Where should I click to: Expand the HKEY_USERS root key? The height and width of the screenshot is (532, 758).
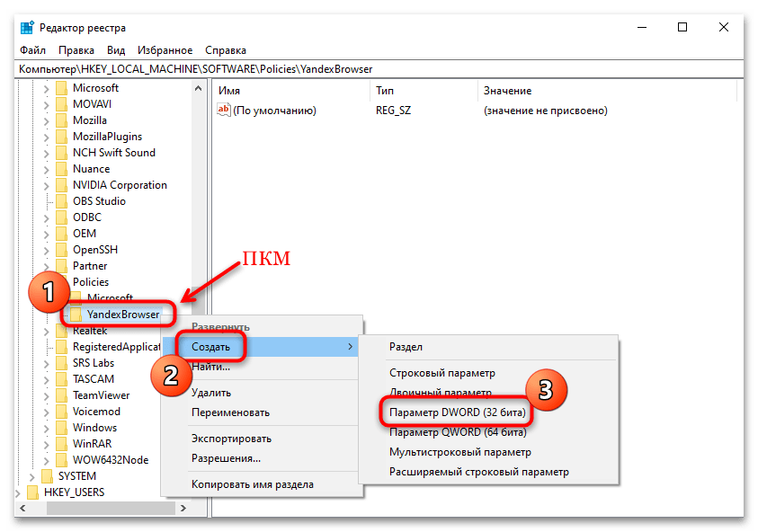coord(19,492)
